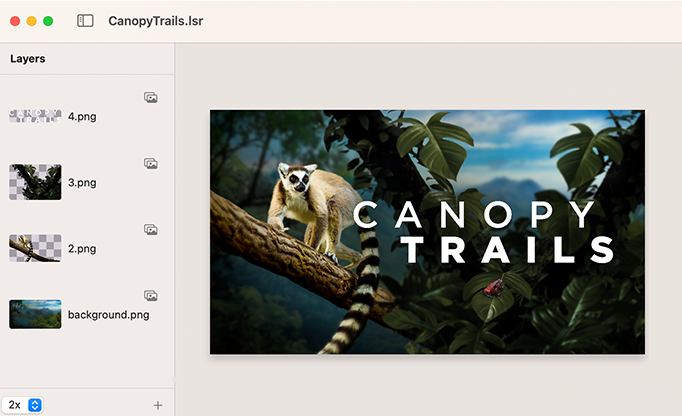Select the 2.png branch layer thumbnail
Viewport: 682px width, 416px height.
[x=35, y=248]
